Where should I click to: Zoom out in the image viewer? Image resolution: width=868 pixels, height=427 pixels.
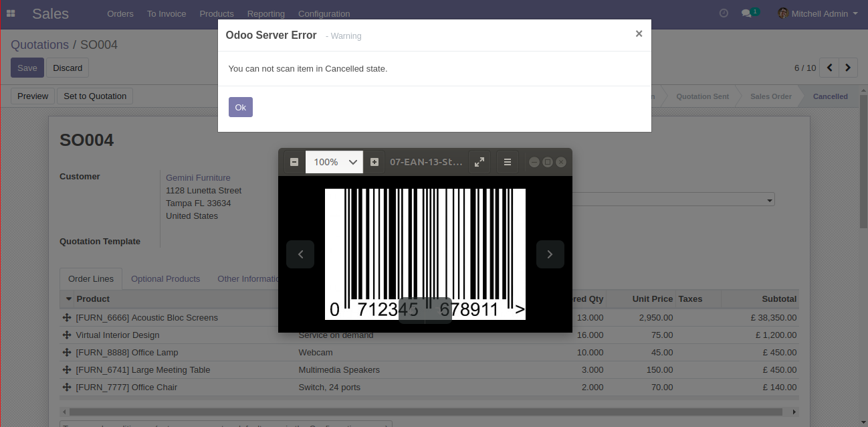[294, 162]
